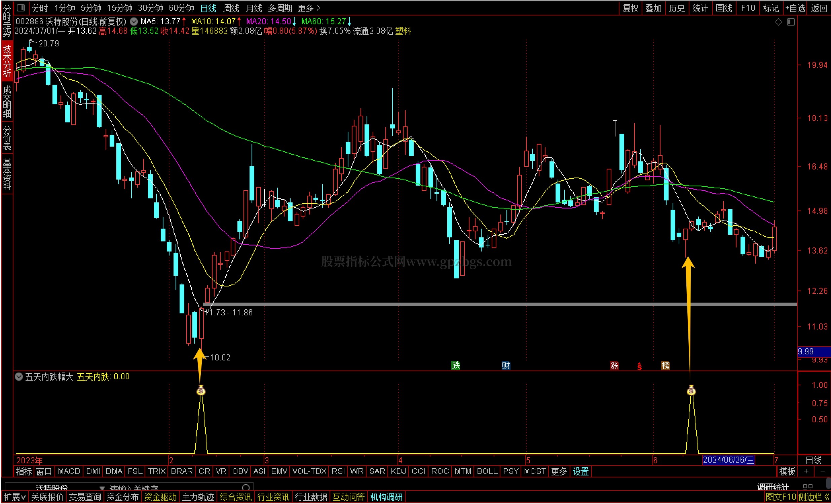
Task: Click the 复权 button
Action: tap(630, 8)
